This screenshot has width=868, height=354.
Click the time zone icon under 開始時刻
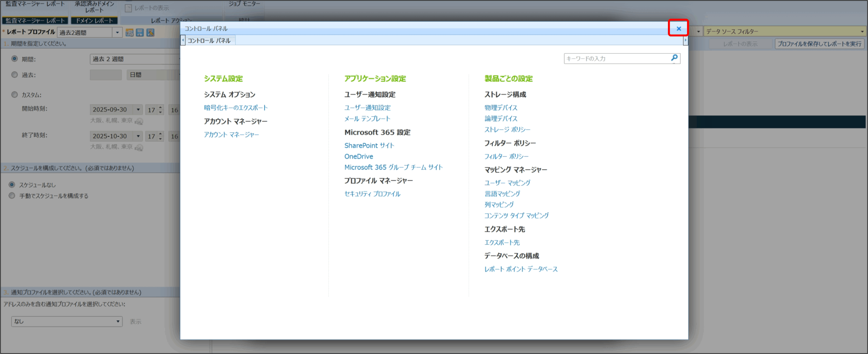click(139, 121)
